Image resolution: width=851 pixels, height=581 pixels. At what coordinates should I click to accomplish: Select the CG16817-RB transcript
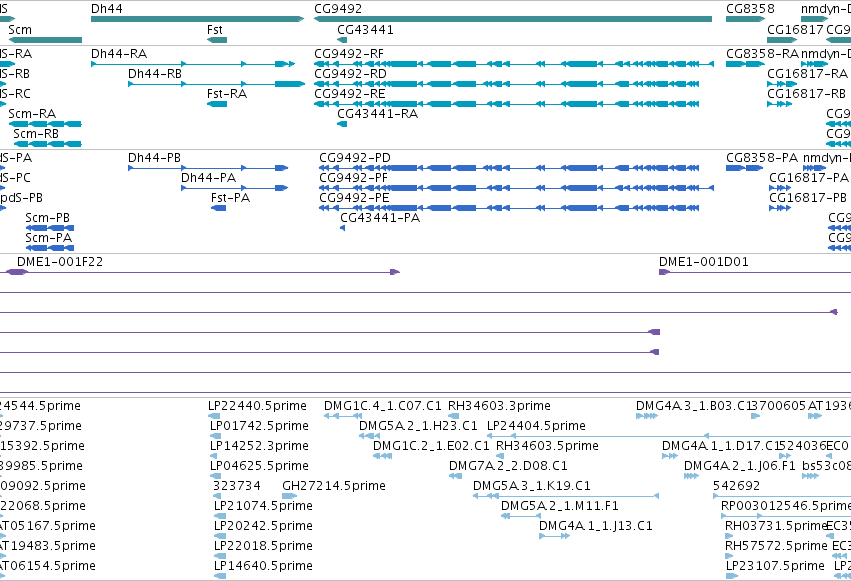coord(779,105)
